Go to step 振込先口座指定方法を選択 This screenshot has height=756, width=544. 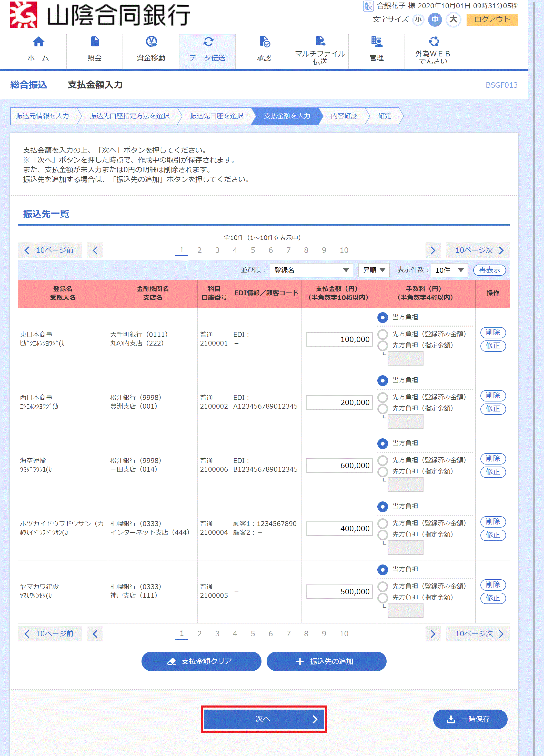(130, 116)
